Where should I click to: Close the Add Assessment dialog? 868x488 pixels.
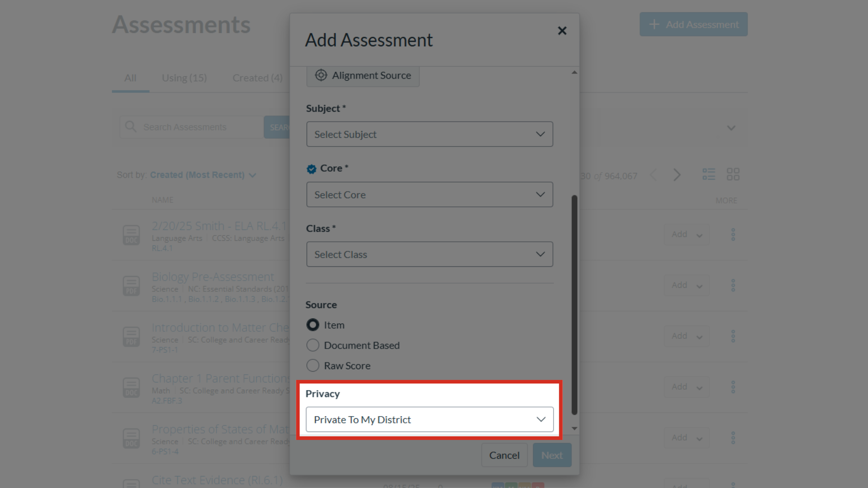[x=562, y=31]
